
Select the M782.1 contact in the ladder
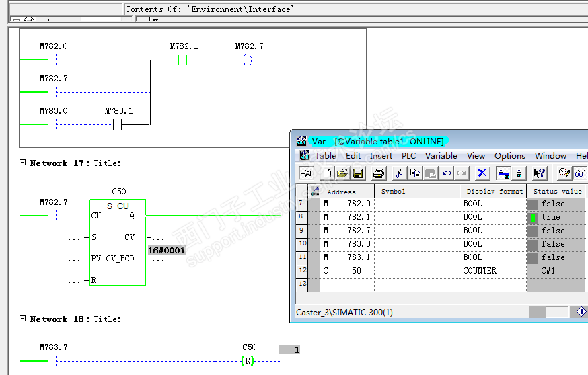182,60
